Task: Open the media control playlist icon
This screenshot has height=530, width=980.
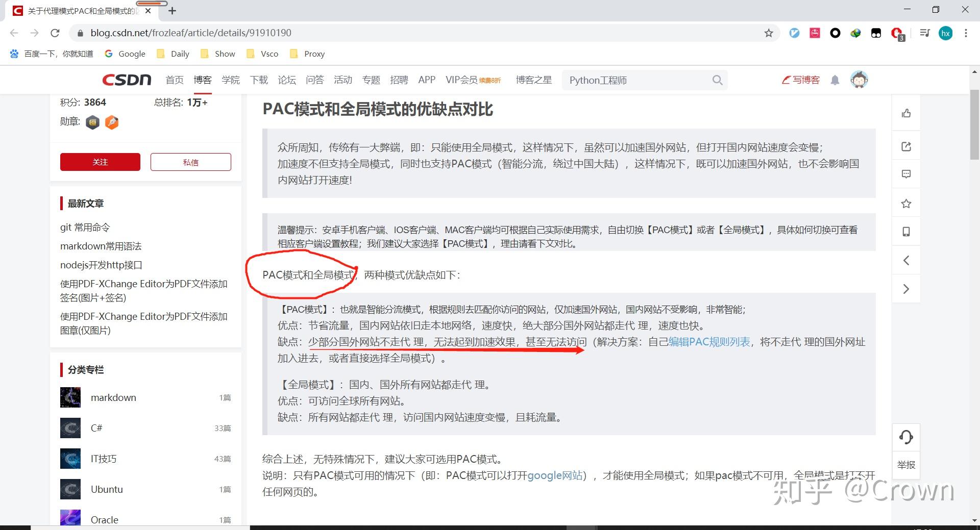Action: tap(924, 33)
